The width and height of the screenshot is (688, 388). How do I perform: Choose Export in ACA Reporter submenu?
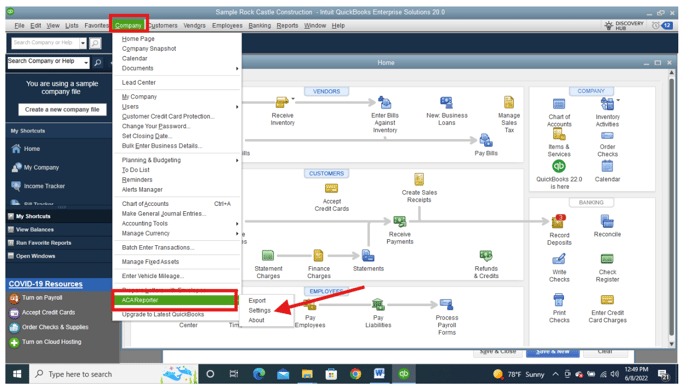tap(257, 301)
